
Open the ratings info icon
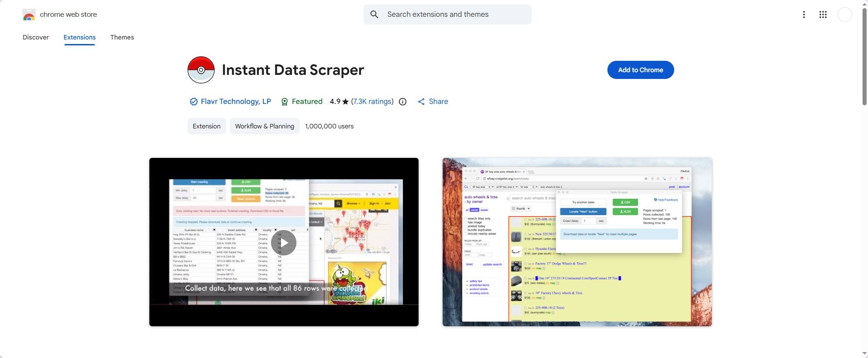[403, 102]
